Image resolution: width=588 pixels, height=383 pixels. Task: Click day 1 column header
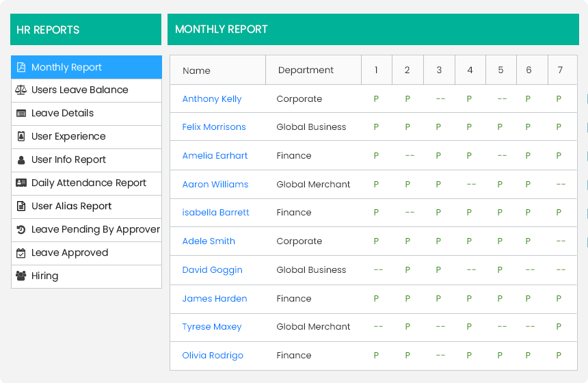pyautogui.click(x=376, y=70)
